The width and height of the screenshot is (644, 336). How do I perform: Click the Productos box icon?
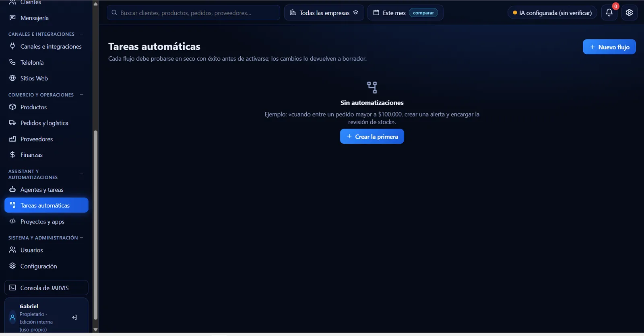coord(12,107)
